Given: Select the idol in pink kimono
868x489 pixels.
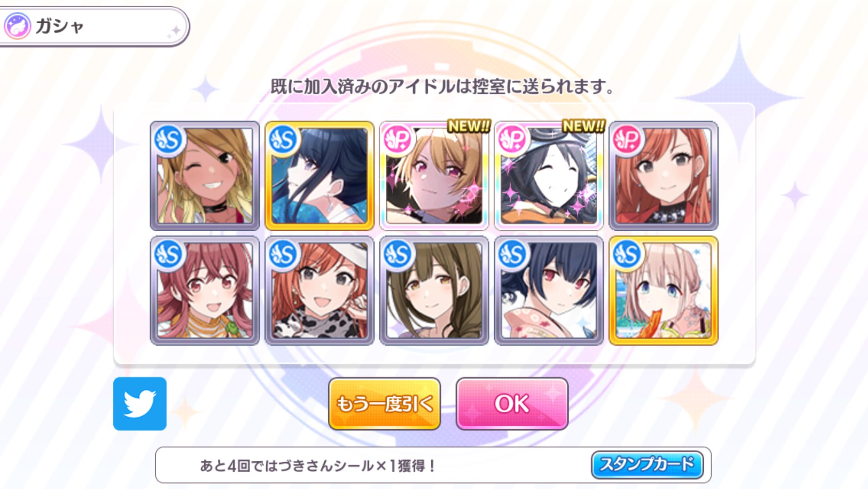Looking at the screenshot, I should [549, 290].
